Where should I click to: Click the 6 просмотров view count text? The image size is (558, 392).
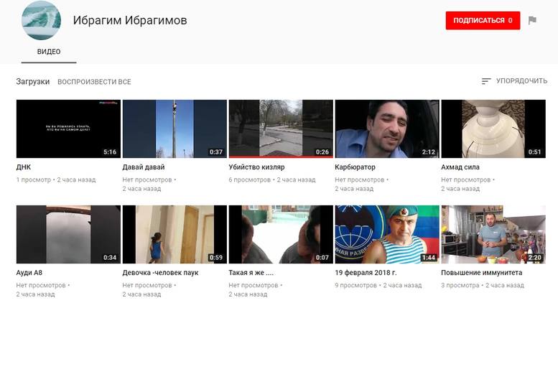[249, 179]
